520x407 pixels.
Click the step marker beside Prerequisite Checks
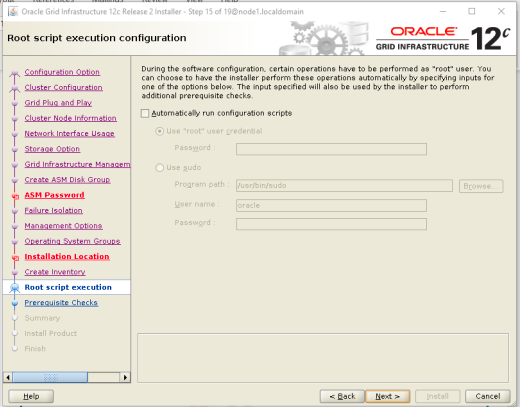14,303
